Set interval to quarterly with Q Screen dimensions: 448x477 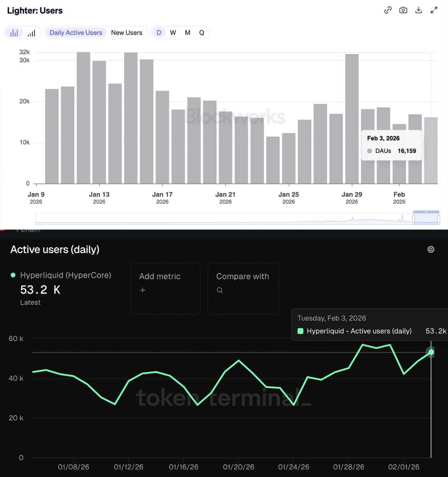click(x=202, y=33)
